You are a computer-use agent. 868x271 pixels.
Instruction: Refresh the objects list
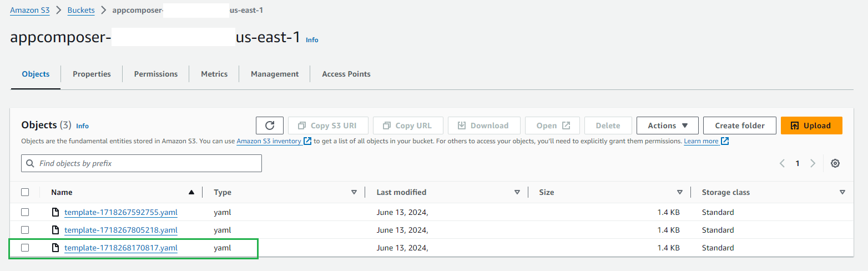[x=270, y=126]
